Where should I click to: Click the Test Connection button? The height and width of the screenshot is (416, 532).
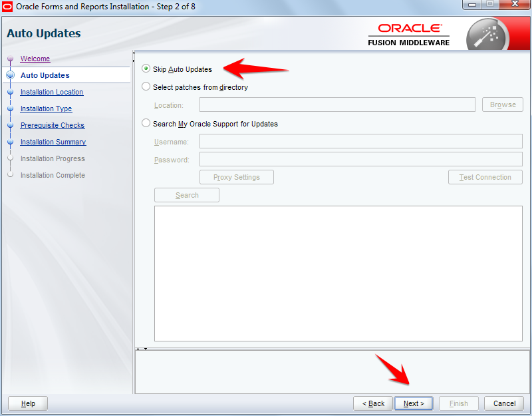click(x=485, y=177)
